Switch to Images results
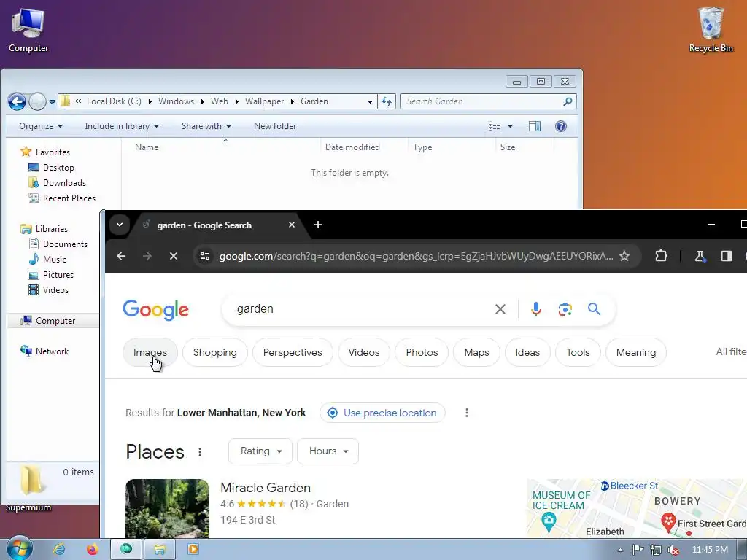The width and height of the screenshot is (747, 560). click(150, 352)
